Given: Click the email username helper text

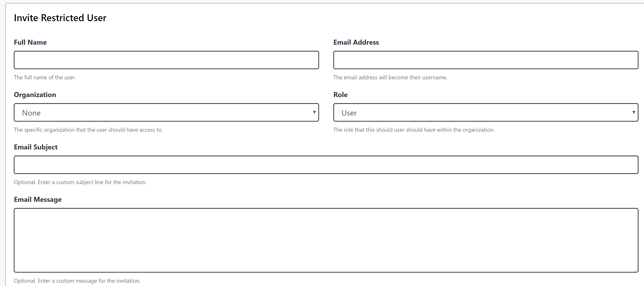Looking at the screenshot, I should pos(390,77).
